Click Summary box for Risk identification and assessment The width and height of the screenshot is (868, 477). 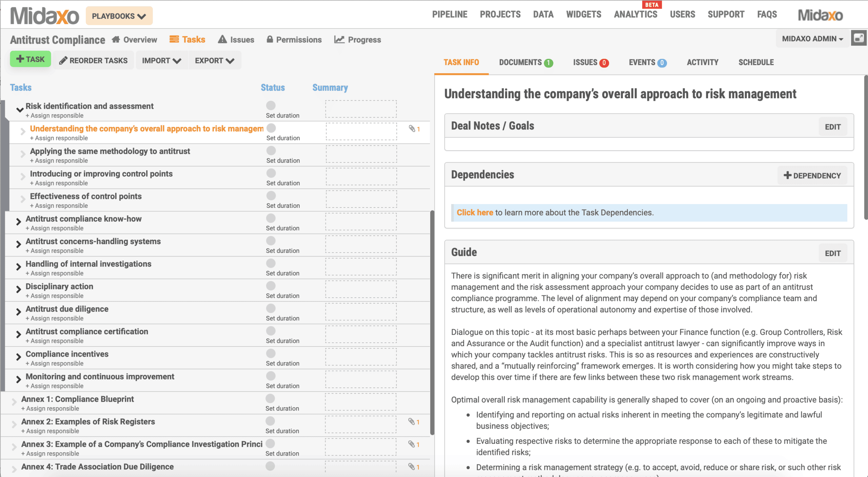coord(361,109)
